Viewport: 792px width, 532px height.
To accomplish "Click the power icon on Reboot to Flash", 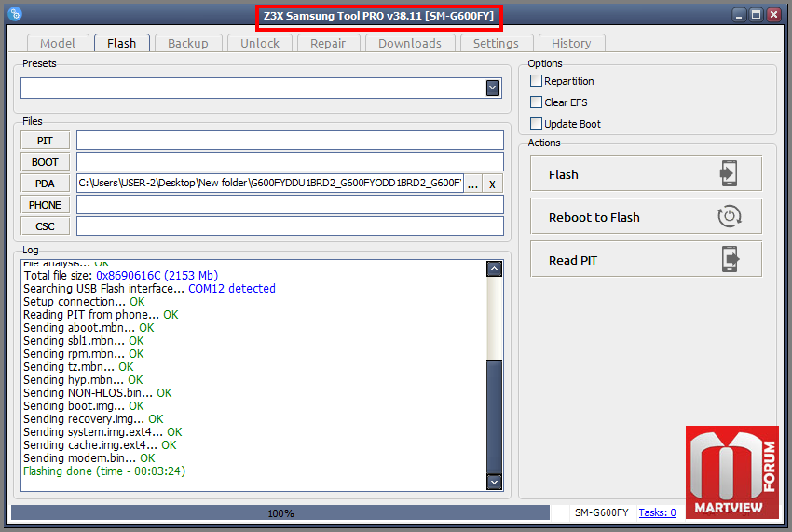I will click(729, 216).
